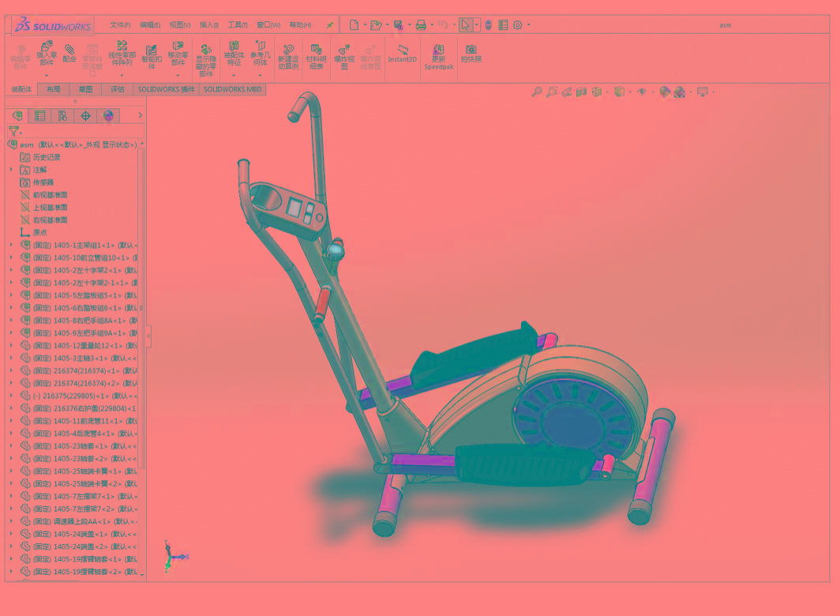Expand the panel tabs chevron arrow

141,115
